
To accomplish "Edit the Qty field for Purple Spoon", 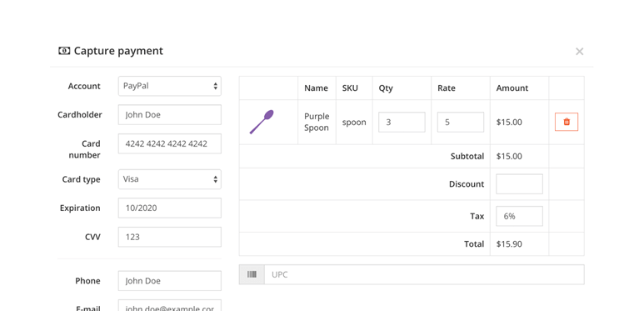I will coord(402,122).
